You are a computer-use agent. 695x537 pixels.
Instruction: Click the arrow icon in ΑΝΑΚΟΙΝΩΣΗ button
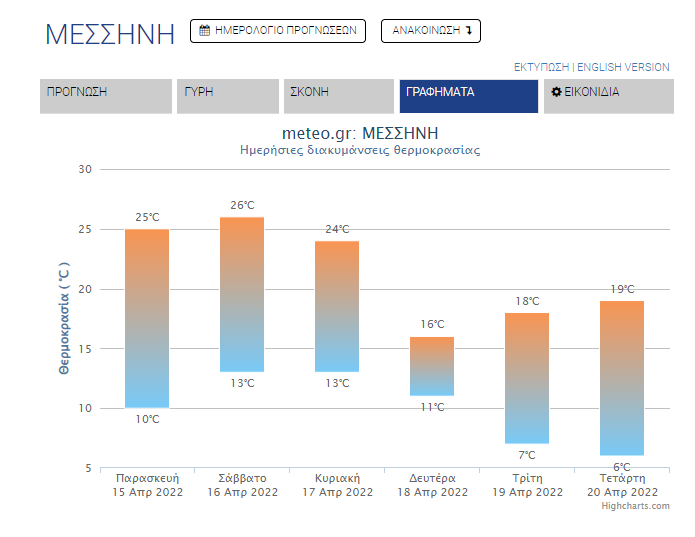pos(469,31)
